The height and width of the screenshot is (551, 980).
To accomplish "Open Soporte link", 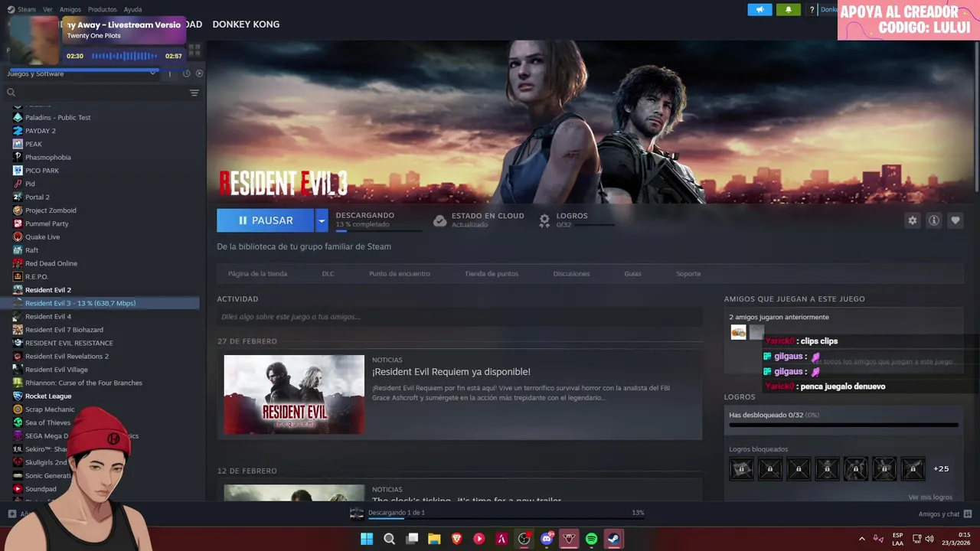I will point(688,273).
